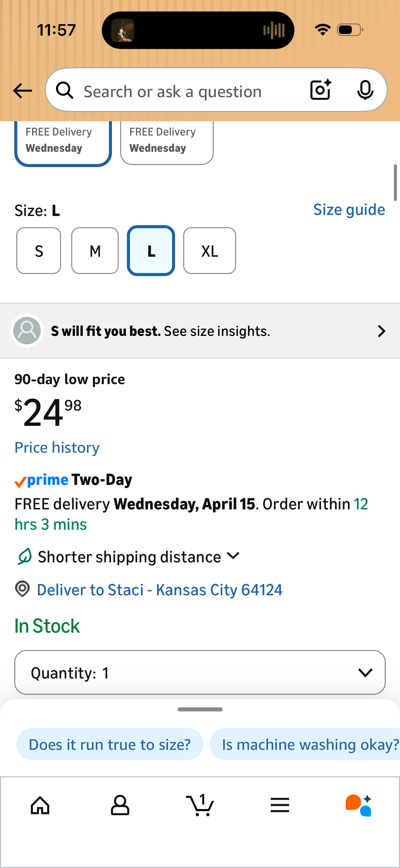Screen dimensions: 400x868
Task: Open the account profile icon
Action: [120, 805]
